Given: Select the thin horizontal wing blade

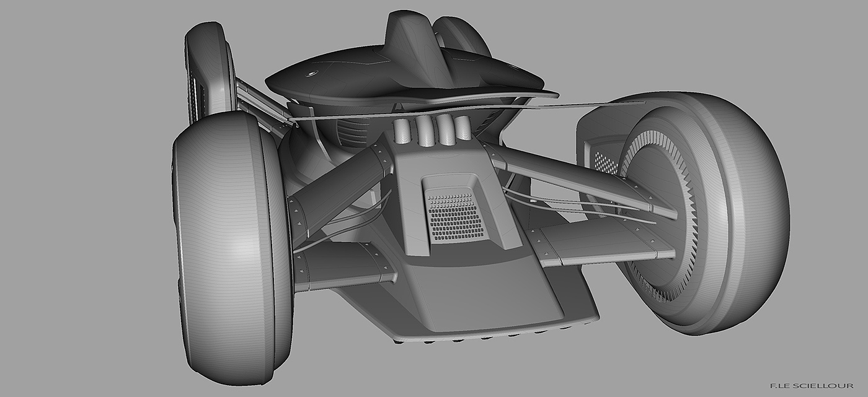Looking at the screenshot, I should tap(465, 110).
